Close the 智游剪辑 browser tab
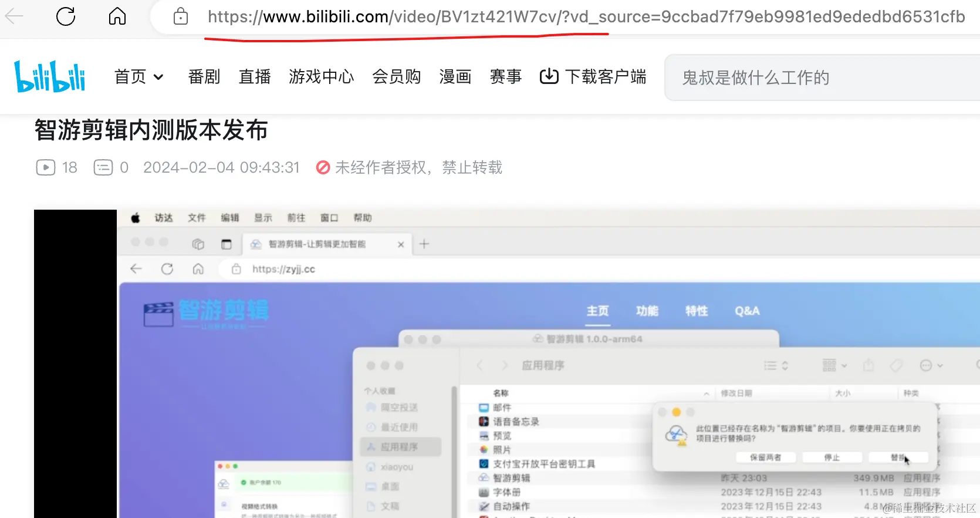980x518 pixels. [401, 244]
